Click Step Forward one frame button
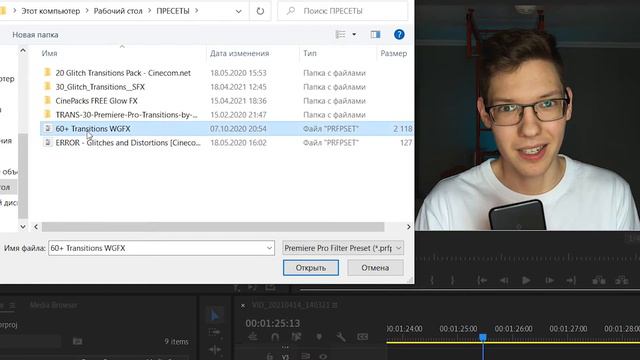The height and width of the screenshot is (360, 640). 549,280
